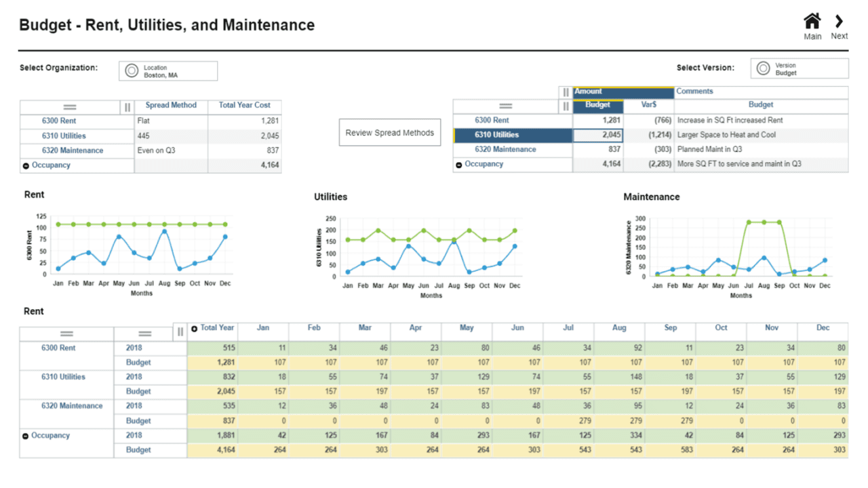Screen dimensions: 868x488
Task: Click row-axis handle icon in spread method table
Action: 70,107
